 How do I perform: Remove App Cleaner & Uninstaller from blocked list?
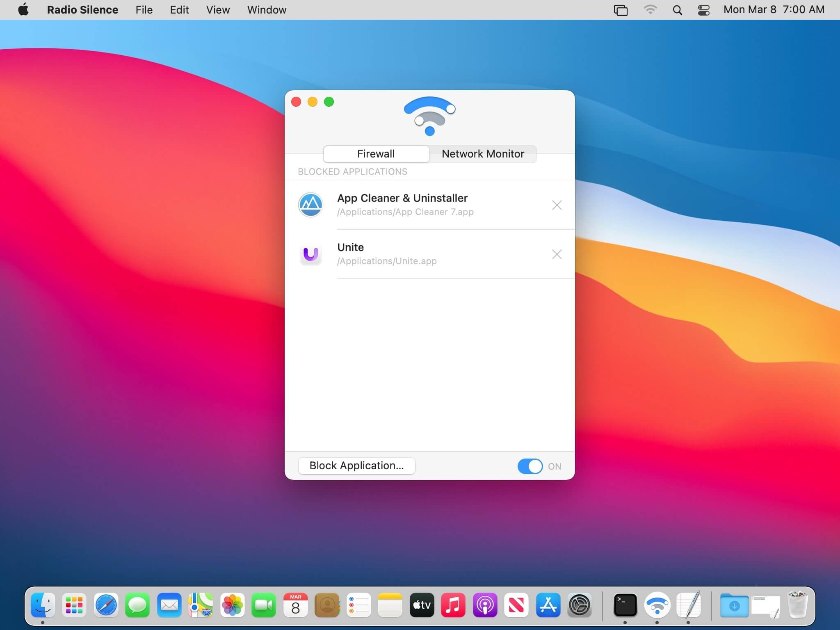coord(557,205)
